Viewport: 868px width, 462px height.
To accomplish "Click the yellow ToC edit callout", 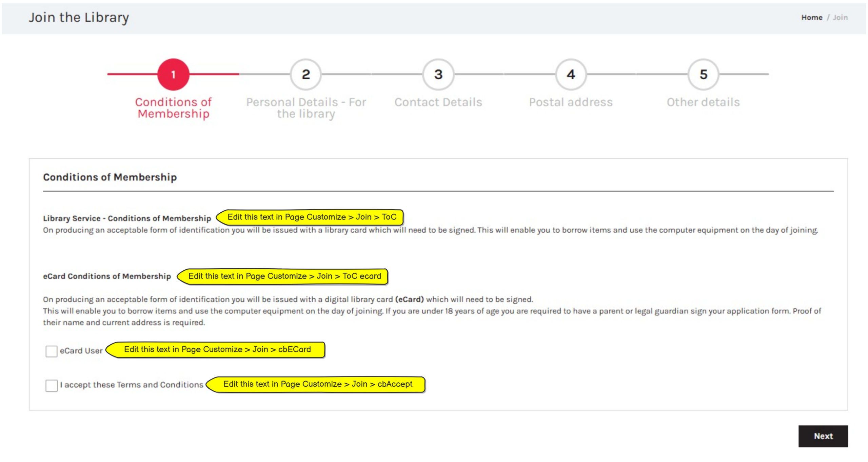I will (x=311, y=217).
